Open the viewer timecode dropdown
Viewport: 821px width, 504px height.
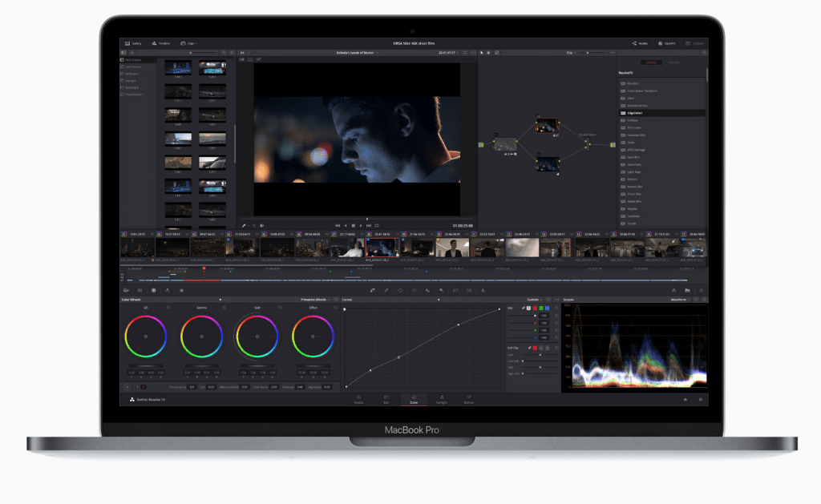pos(449,53)
